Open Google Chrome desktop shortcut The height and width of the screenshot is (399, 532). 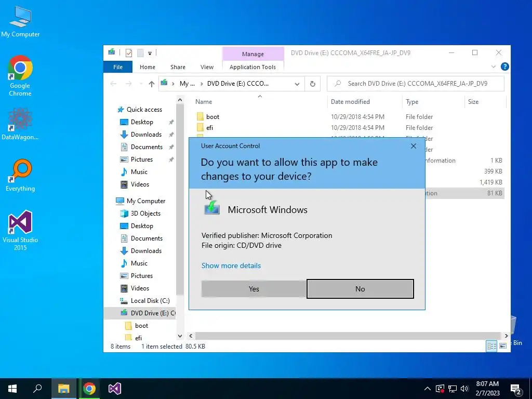[x=20, y=76]
